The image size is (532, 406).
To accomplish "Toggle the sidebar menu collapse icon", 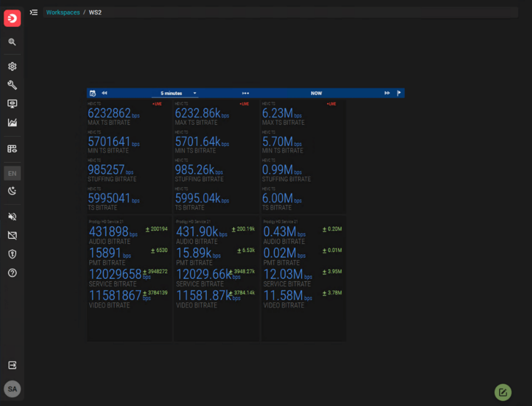I will click(x=34, y=12).
